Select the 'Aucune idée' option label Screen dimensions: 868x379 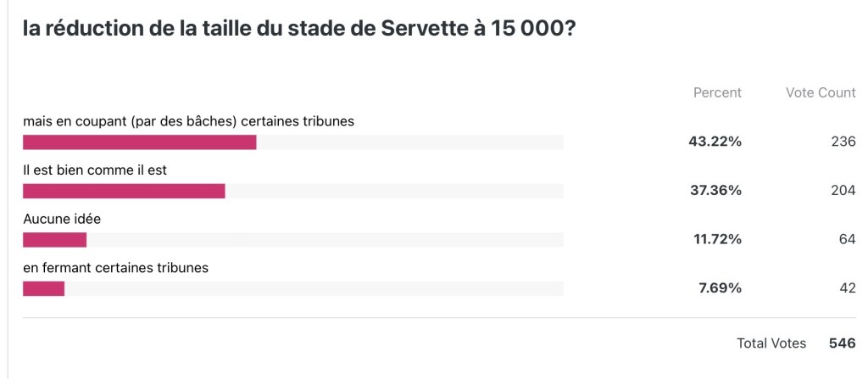pos(62,219)
